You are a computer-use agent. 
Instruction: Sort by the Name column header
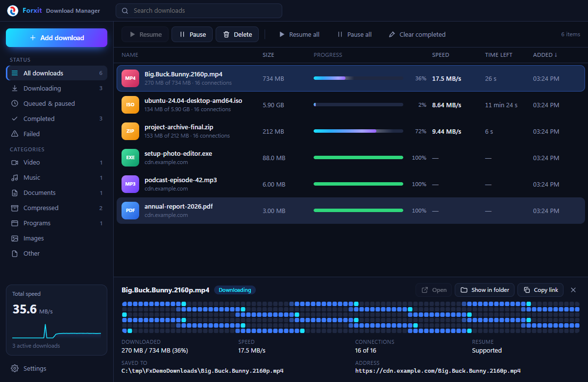130,55
